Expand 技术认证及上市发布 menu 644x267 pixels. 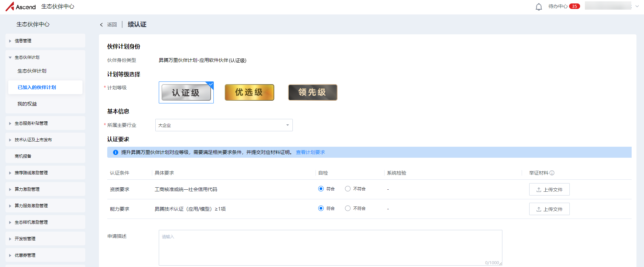[x=45, y=140]
